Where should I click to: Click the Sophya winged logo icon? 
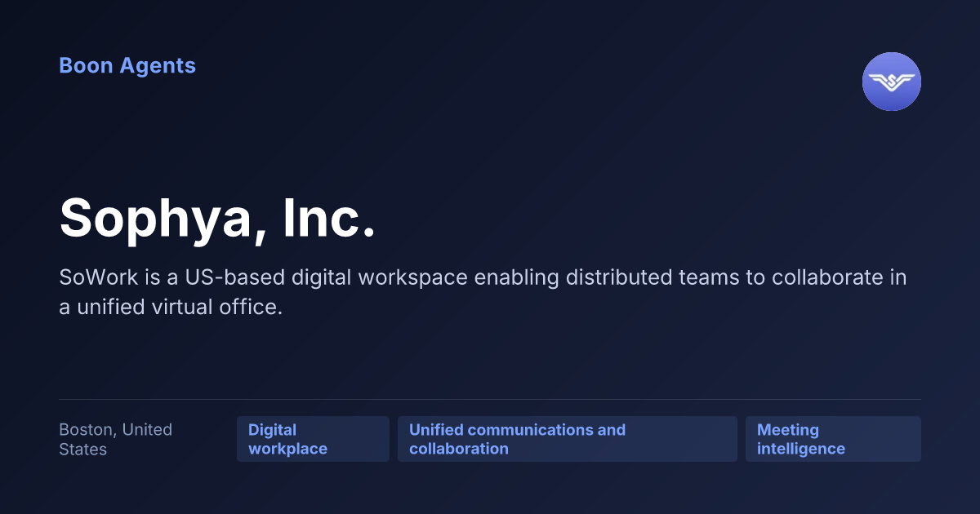point(891,82)
